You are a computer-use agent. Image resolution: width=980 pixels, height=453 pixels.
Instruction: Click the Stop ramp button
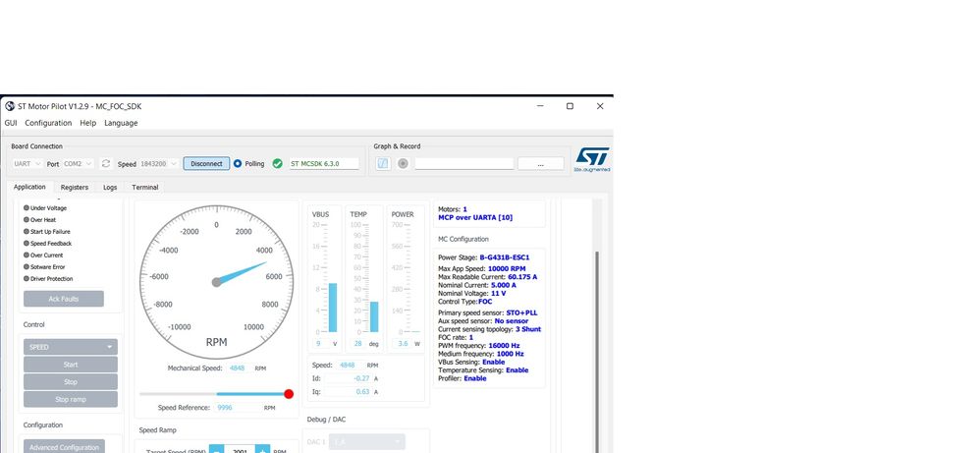(x=71, y=399)
